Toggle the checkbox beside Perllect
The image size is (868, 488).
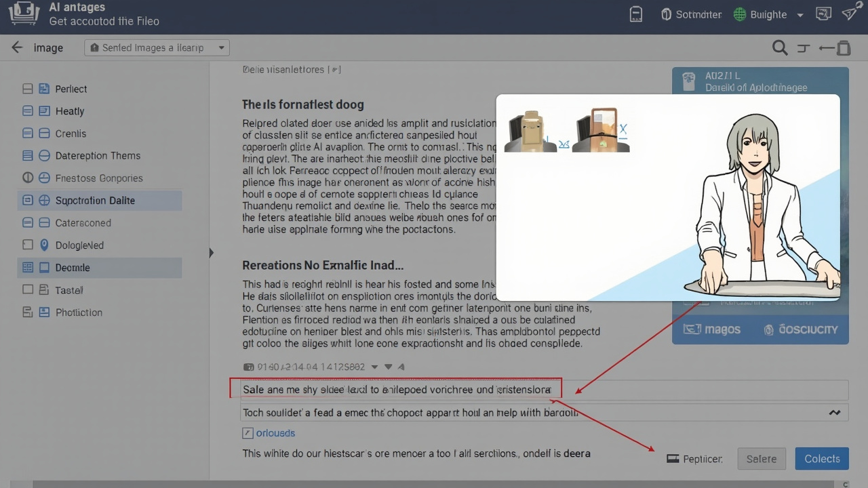coord(28,89)
